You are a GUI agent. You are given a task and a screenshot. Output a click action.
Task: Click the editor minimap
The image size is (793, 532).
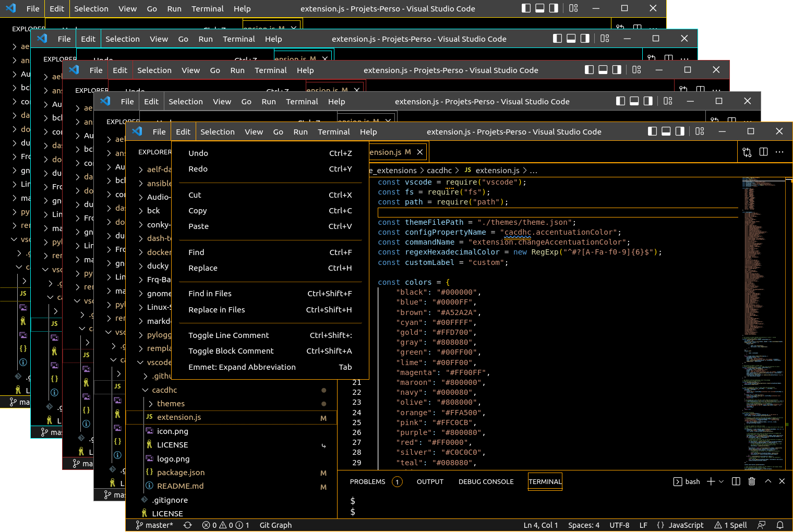[764, 323]
